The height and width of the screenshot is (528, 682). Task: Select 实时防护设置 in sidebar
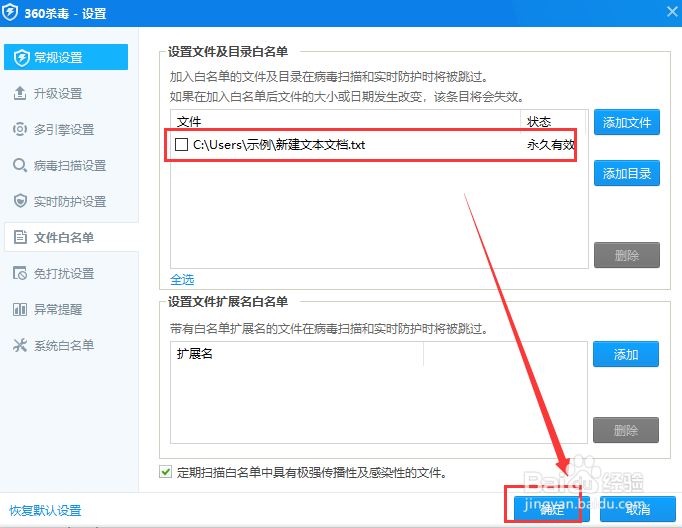point(71,201)
